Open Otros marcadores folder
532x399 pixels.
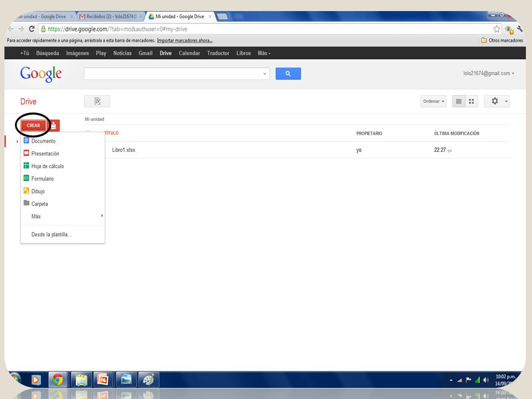[502, 40]
